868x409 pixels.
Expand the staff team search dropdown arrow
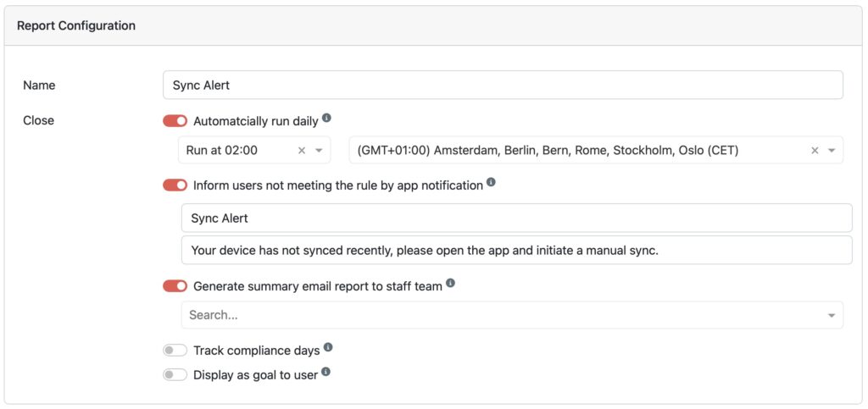[831, 315]
